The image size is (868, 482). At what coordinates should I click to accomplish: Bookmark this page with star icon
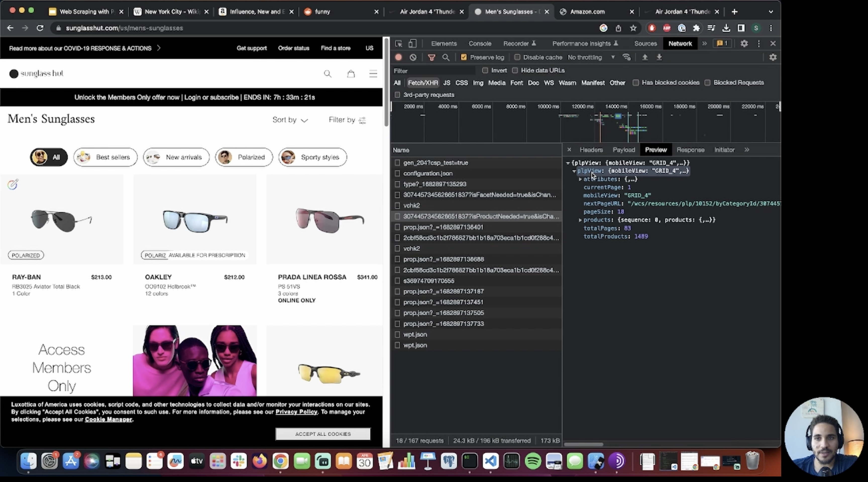tap(633, 28)
